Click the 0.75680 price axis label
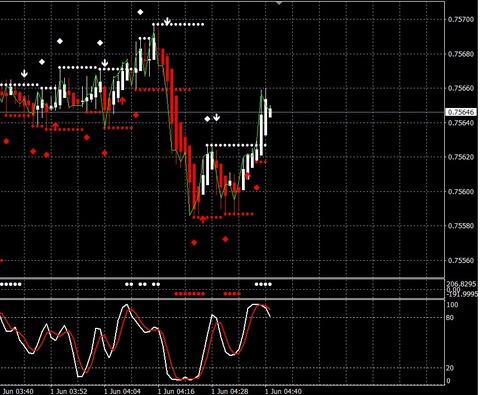The image size is (480, 395). coord(461,54)
